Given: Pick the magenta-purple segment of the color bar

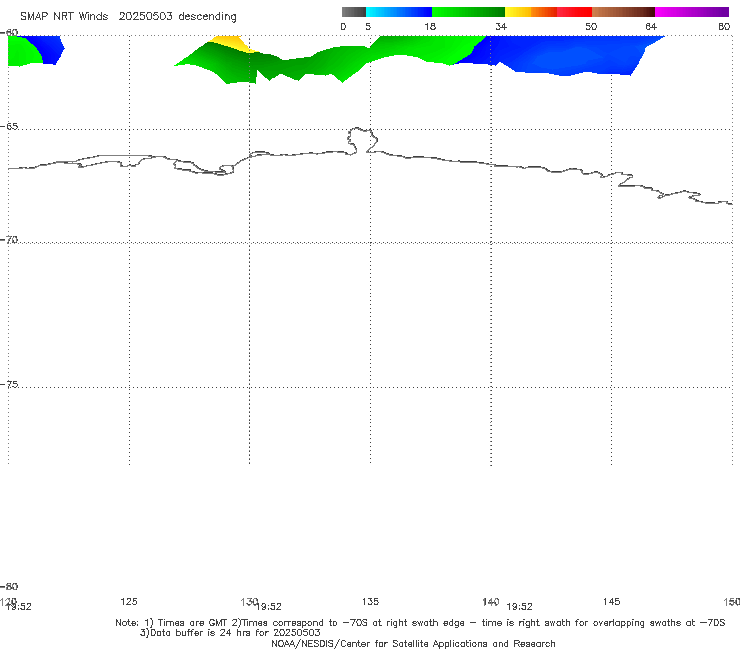Looking at the screenshot, I should [x=692, y=12].
